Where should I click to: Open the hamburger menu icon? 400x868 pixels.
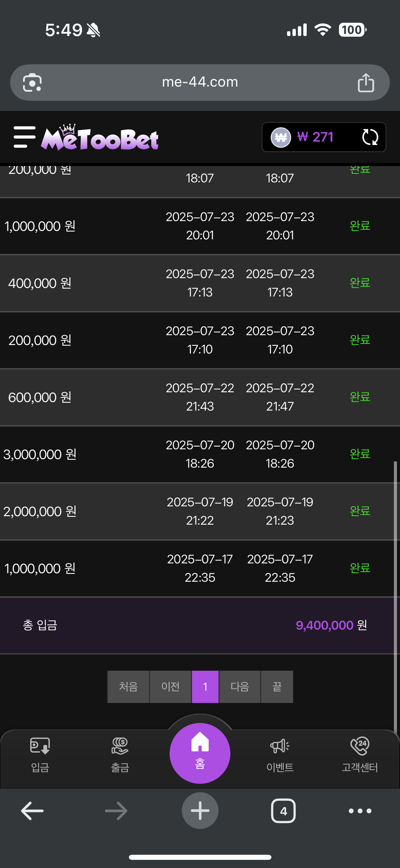point(24,137)
